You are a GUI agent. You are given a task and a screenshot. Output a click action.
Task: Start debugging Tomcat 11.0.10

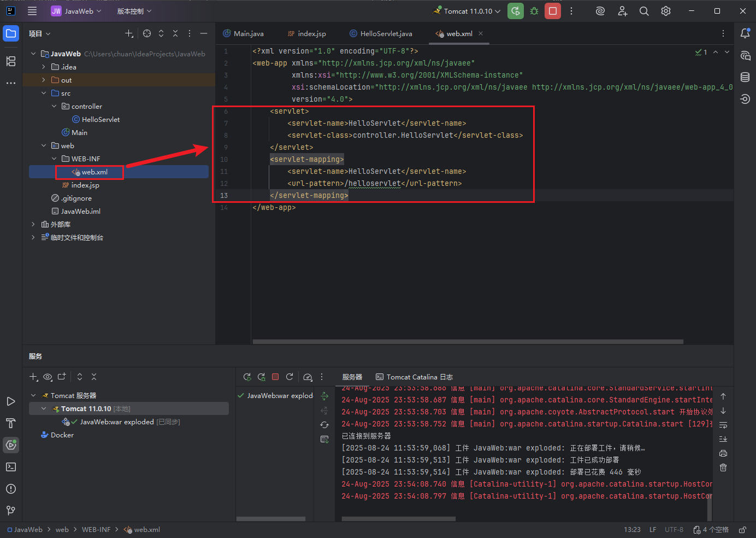tap(534, 11)
